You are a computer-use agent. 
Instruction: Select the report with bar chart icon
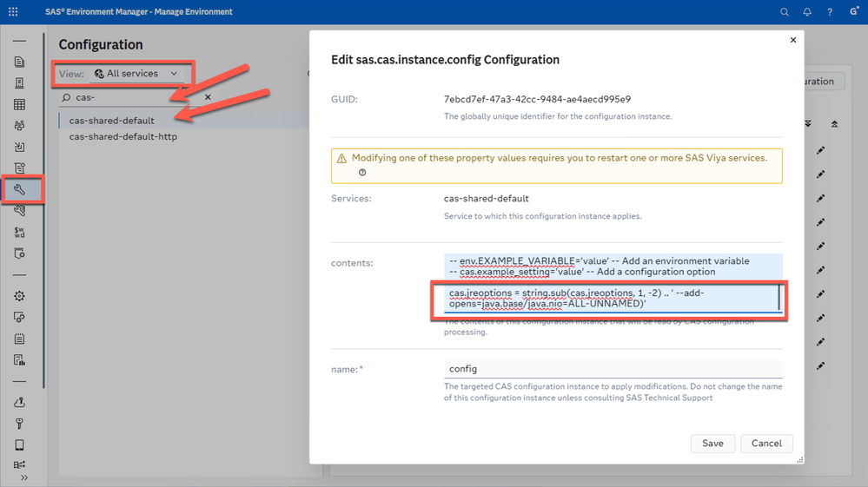coord(19,360)
